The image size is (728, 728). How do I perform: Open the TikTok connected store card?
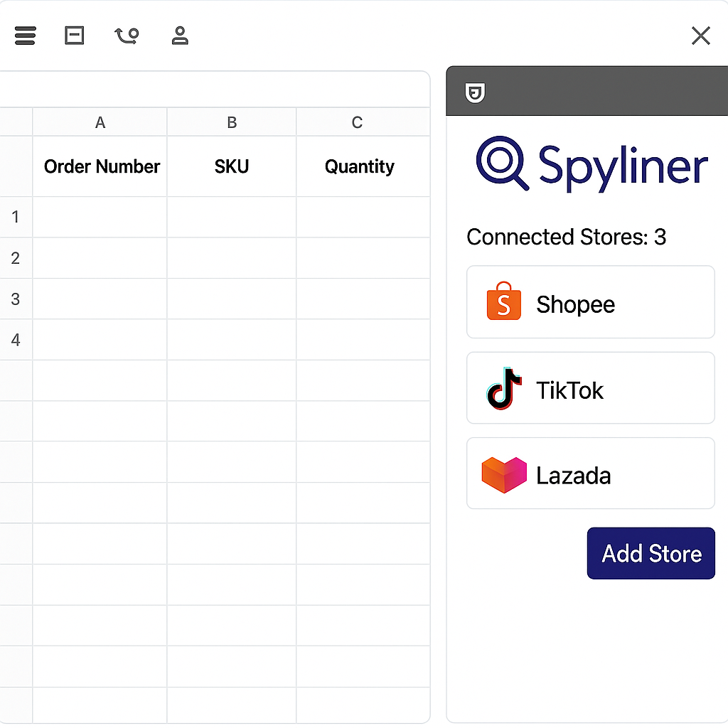coord(590,387)
